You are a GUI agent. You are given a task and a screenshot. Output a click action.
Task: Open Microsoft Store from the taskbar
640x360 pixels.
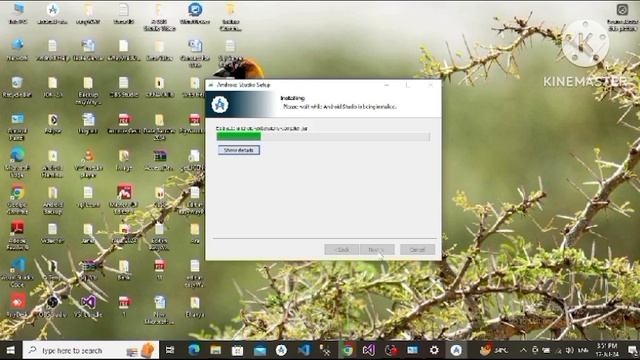pos(237,350)
